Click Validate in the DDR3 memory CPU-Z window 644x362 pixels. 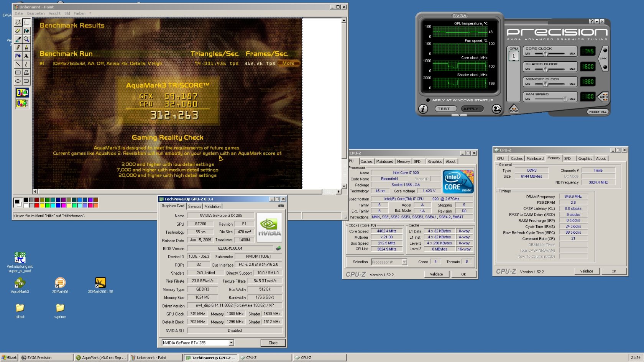click(x=586, y=271)
